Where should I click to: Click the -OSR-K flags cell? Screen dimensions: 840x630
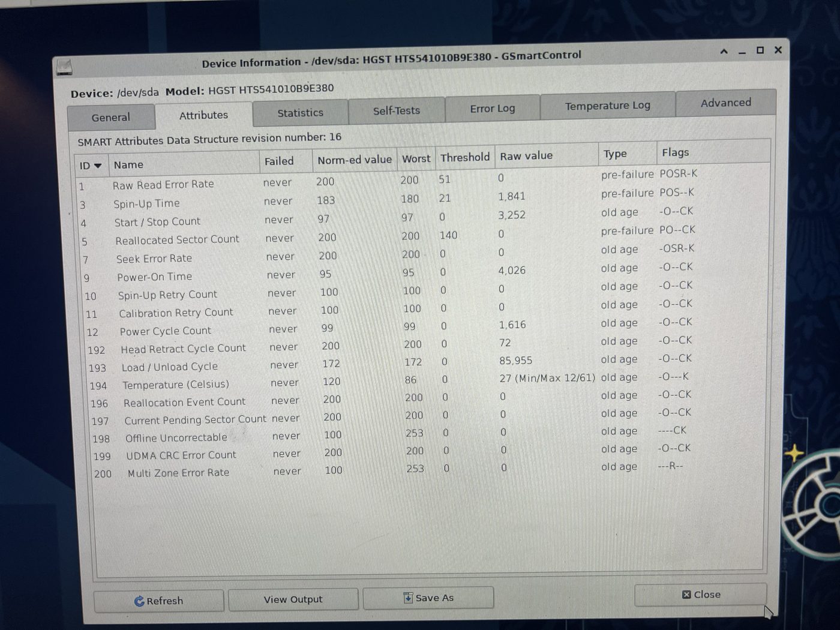click(677, 248)
